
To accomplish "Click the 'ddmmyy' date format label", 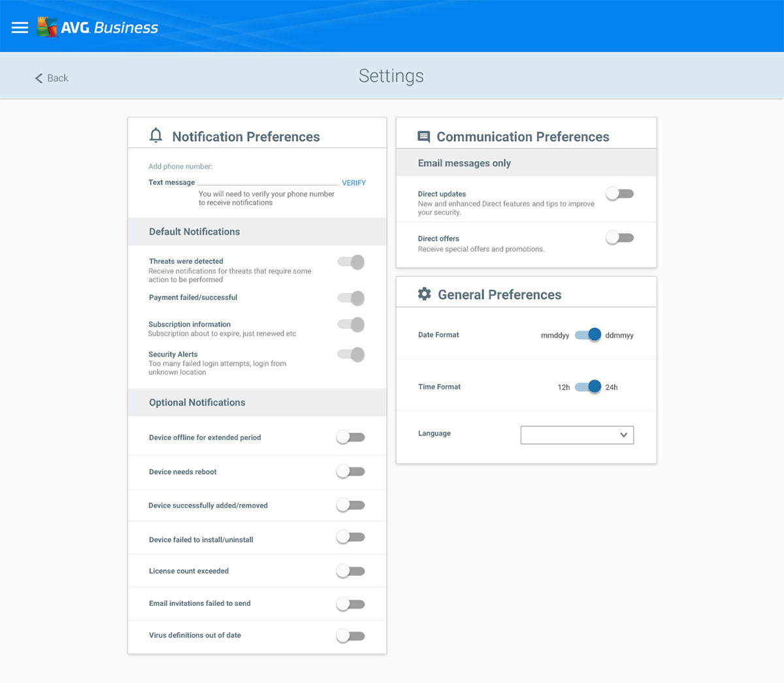I will tap(619, 336).
